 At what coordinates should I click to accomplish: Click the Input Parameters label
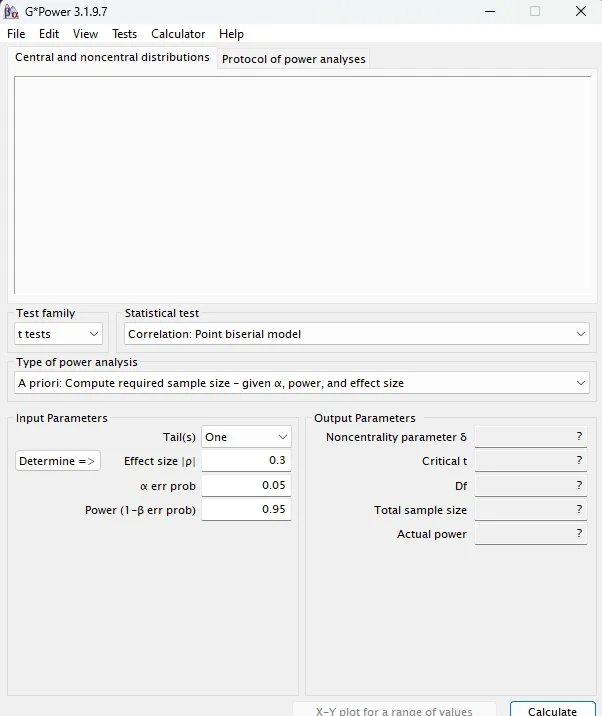click(62, 418)
